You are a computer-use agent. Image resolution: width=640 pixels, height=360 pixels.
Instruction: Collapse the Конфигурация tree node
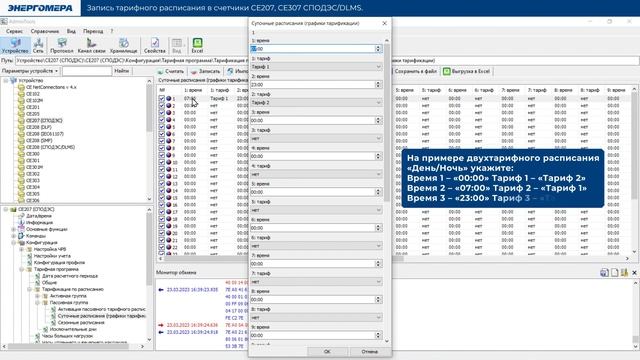(14, 242)
